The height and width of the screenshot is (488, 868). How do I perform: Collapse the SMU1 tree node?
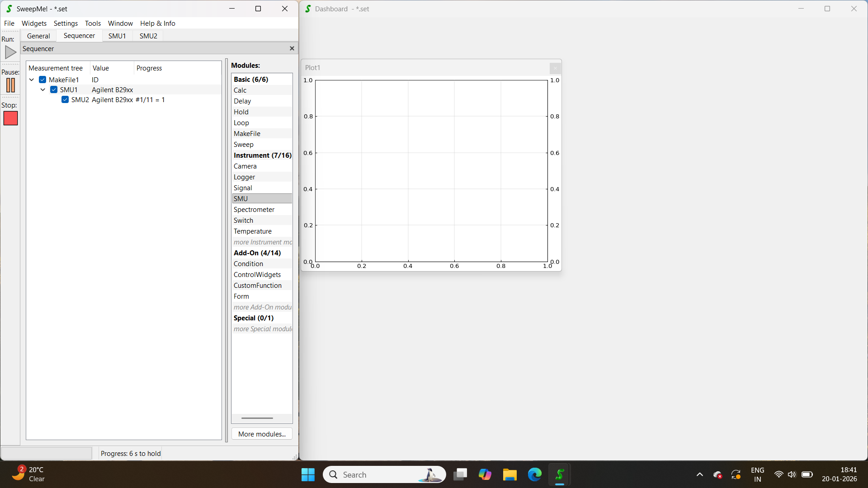43,90
